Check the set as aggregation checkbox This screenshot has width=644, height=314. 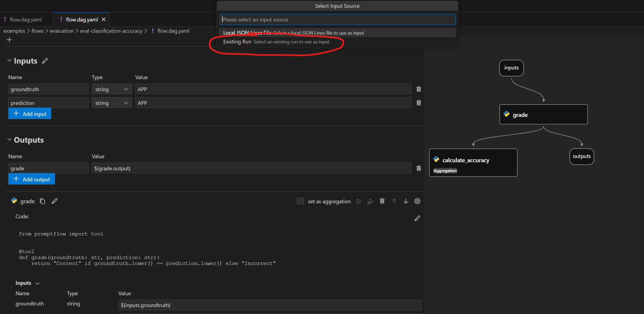(x=300, y=201)
